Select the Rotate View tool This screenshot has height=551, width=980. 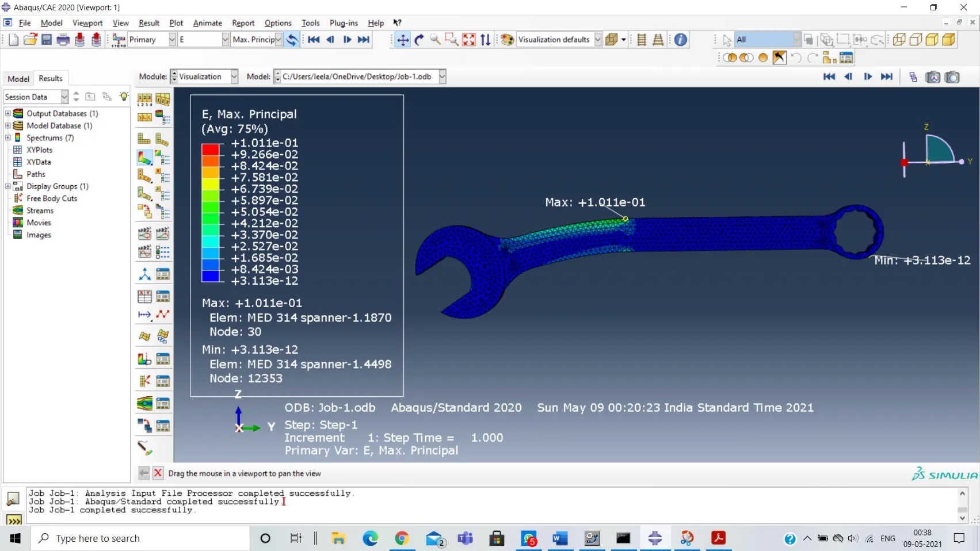coord(419,40)
